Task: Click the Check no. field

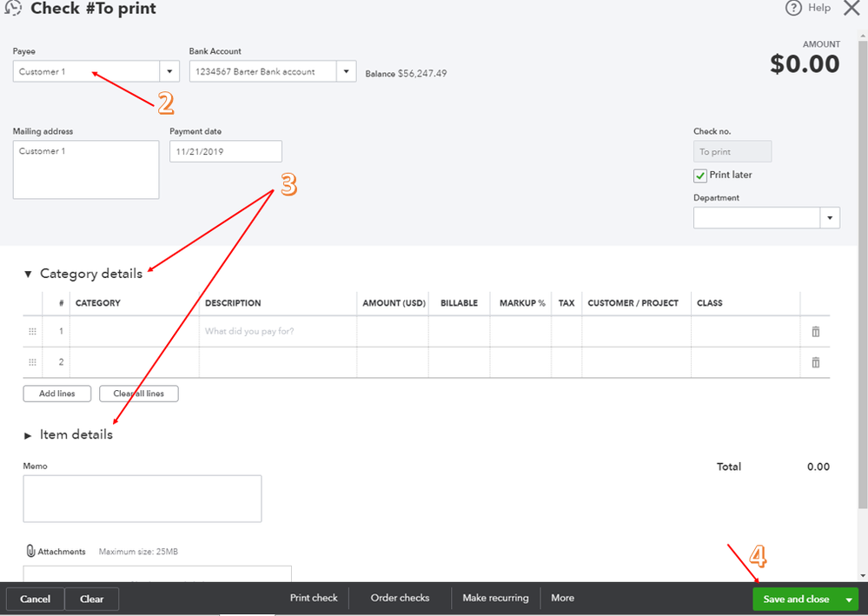Action: 732,151
